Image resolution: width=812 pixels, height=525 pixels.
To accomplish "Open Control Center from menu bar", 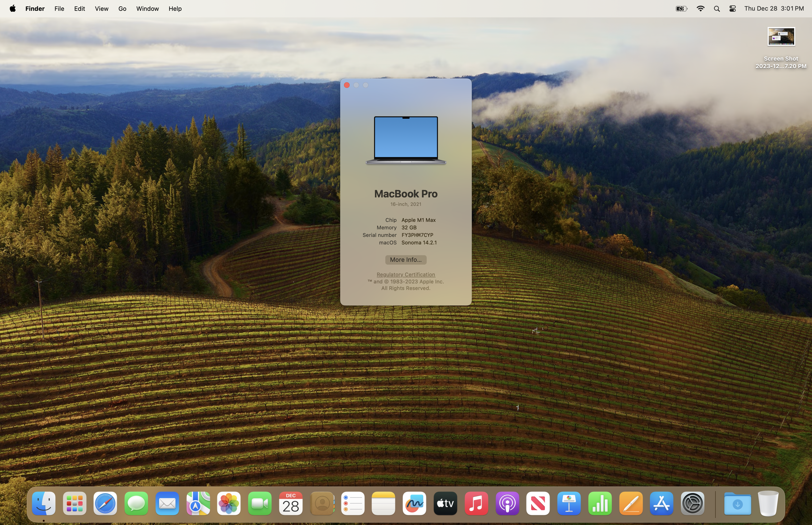I will click(733, 9).
